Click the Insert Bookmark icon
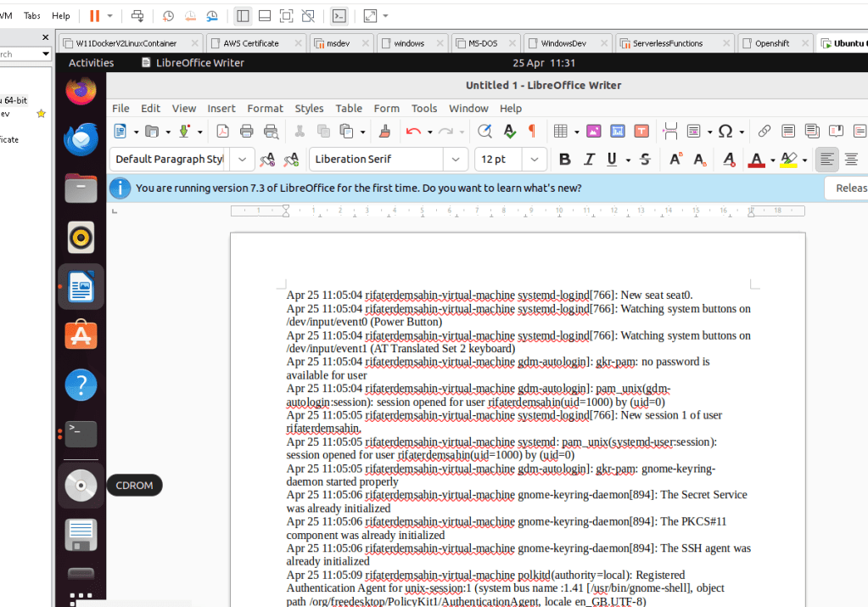 click(x=836, y=132)
